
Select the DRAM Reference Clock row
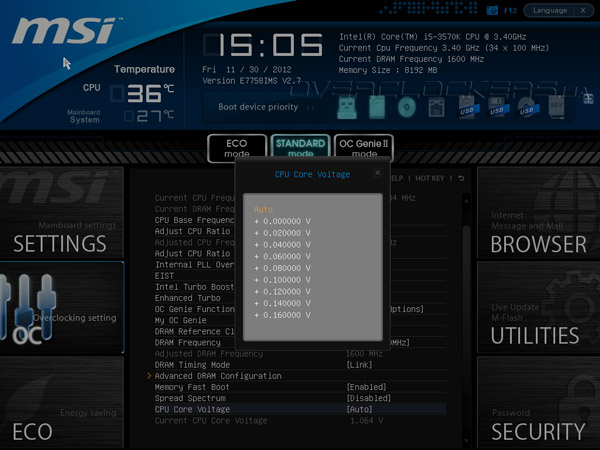tap(194, 331)
